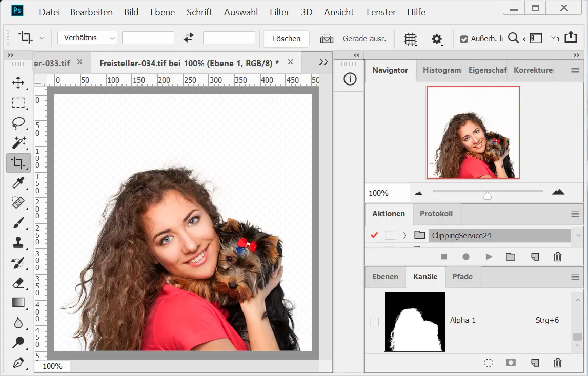
Task: Switch to the Pfade tab
Action: point(462,277)
